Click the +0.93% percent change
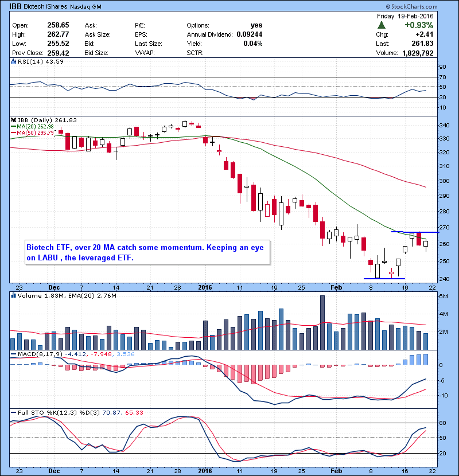This screenshot has height=476, width=459. pyautogui.click(x=419, y=25)
